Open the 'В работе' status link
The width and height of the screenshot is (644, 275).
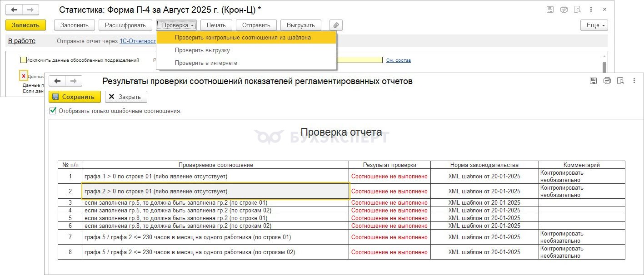(22, 41)
